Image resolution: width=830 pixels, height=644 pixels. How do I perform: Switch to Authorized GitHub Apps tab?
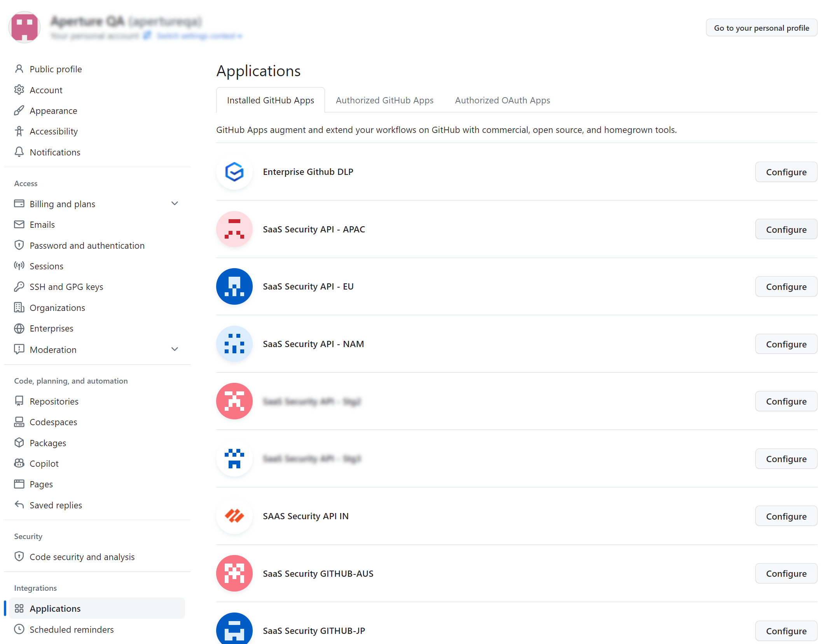tap(384, 100)
